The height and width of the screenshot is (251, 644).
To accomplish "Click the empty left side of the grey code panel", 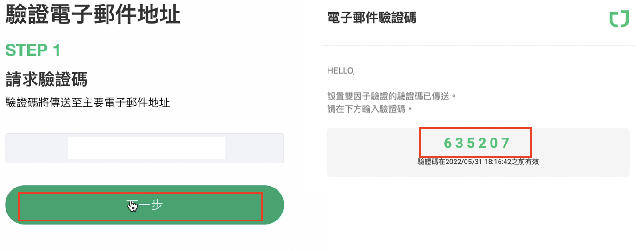I will point(371,152).
